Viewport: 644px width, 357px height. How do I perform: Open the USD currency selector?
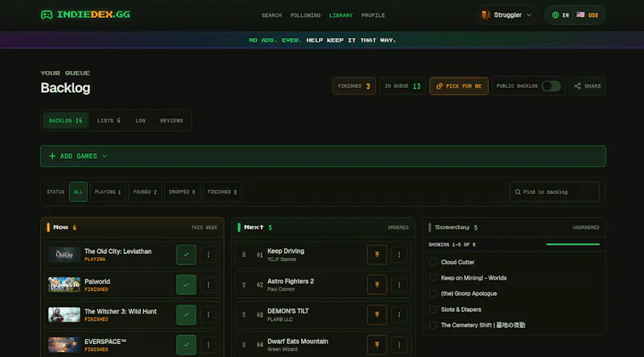(588, 15)
